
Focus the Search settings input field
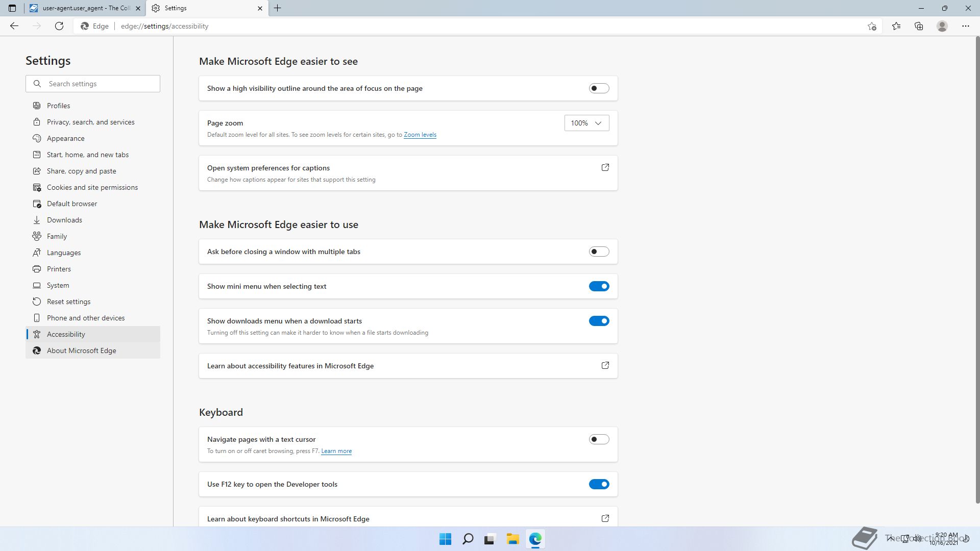[93, 84]
